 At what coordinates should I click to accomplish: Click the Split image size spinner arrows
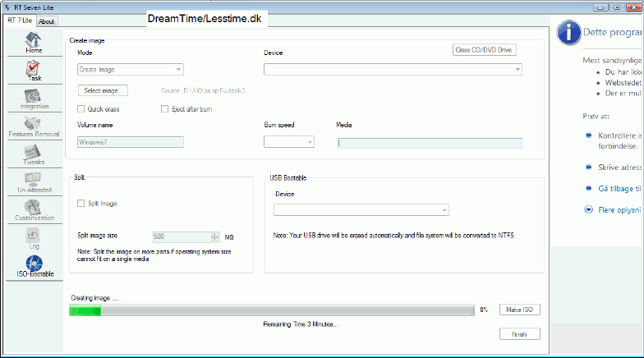[x=215, y=236]
